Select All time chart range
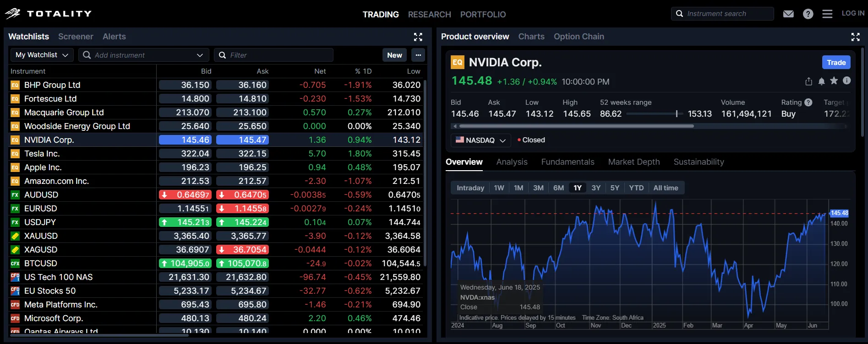Screen dimensions: 868x344 coord(666,188)
